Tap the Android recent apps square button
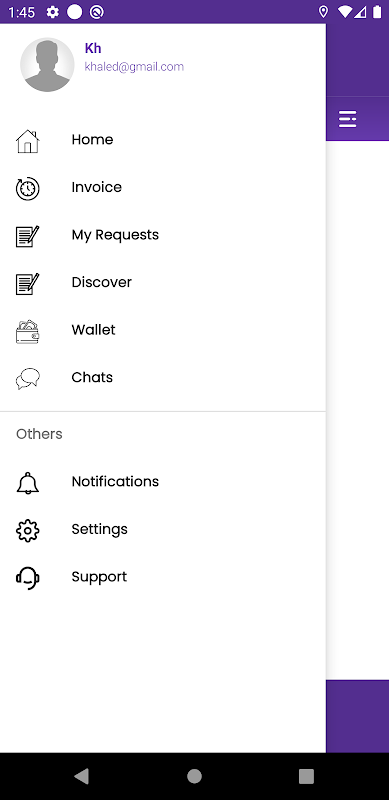 [306, 776]
